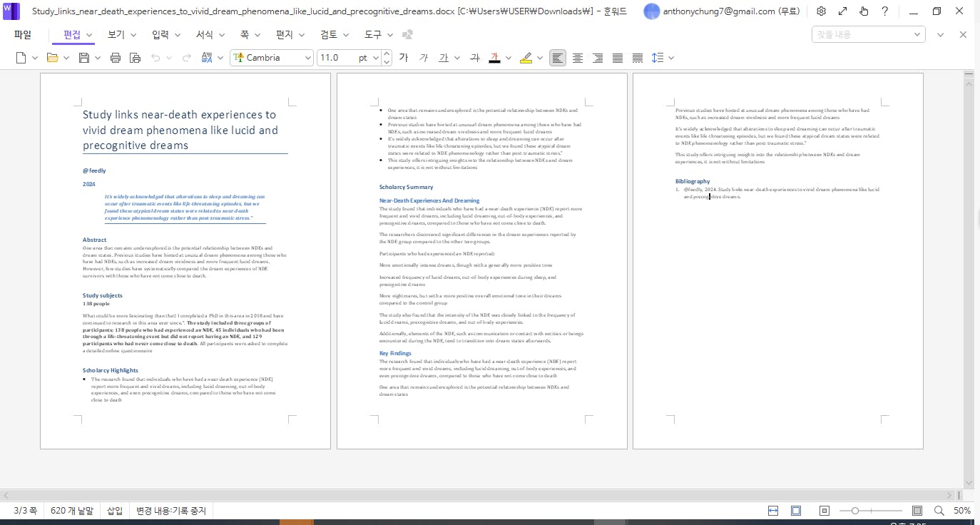Expand the search text field dropdown
The width and height of the screenshot is (980, 525).
917,34
